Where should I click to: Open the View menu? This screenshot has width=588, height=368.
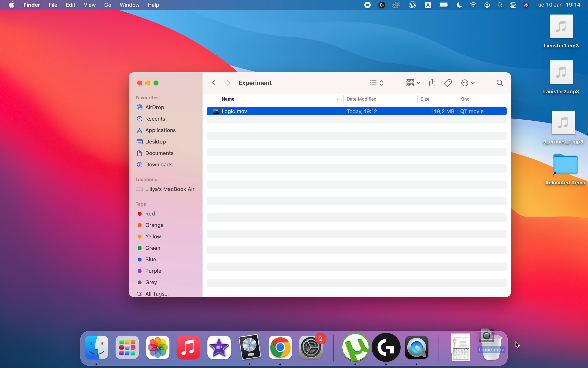[x=90, y=5]
